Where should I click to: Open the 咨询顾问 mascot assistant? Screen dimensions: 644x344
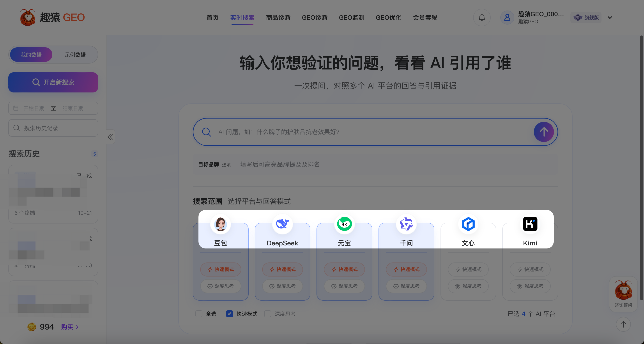[x=623, y=294]
